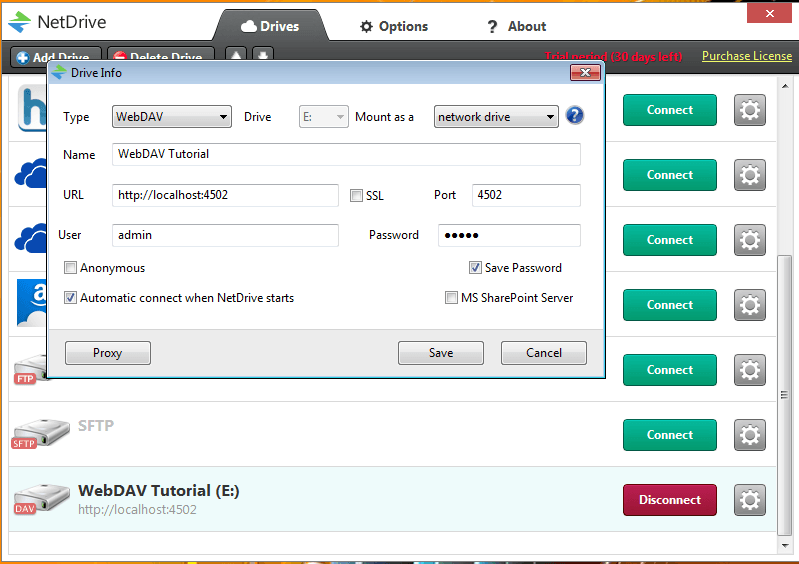Click the Purchase License link

747,56
